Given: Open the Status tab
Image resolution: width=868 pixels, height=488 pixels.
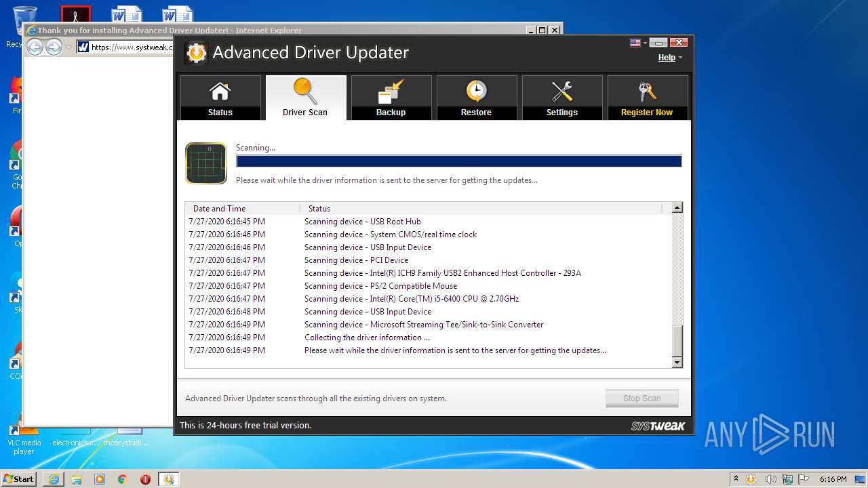Looking at the screenshot, I should (220, 98).
